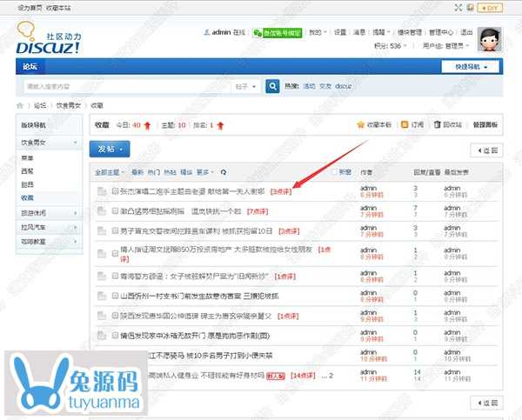
Task: Click the blue search magnifier button
Action: pos(273,87)
